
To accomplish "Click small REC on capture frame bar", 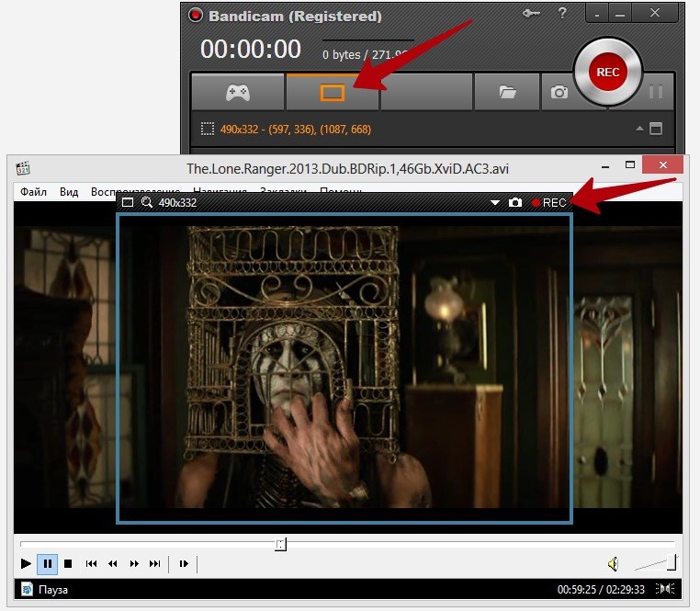I will pyautogui.click(x=548, y=203).
